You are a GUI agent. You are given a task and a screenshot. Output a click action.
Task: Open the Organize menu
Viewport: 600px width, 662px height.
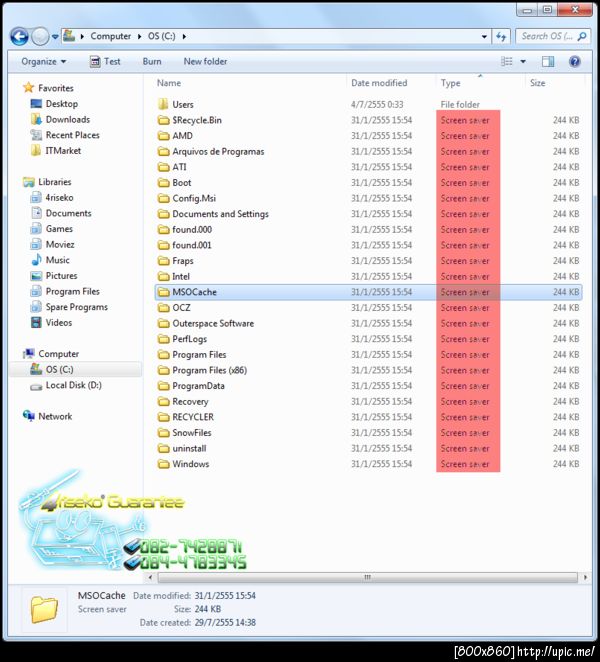43,62
